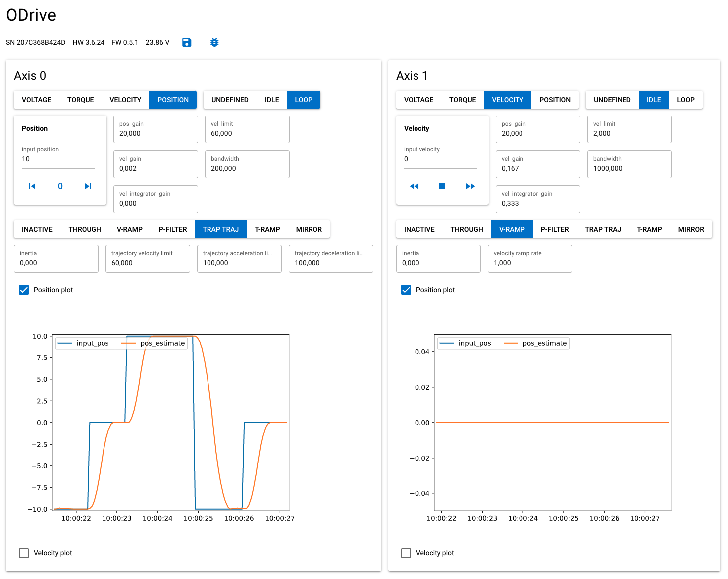
Task: Click vel_gain field in Axis 1
Action: click(538, 164)
